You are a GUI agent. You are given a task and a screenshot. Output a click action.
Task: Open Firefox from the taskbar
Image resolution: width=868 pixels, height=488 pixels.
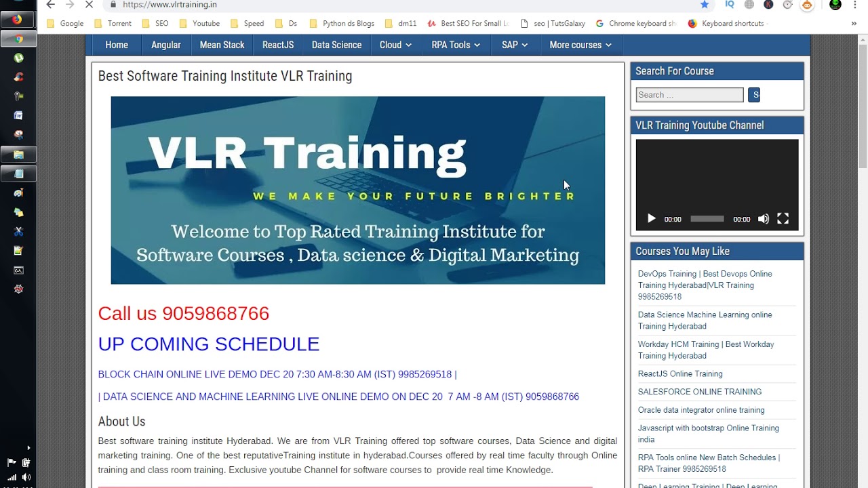point(18,20)
